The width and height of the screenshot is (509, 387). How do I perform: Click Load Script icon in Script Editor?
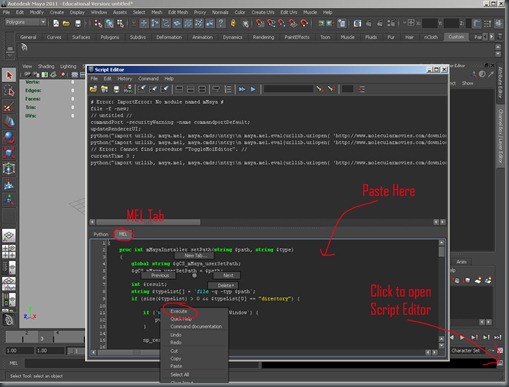point(93,89)
